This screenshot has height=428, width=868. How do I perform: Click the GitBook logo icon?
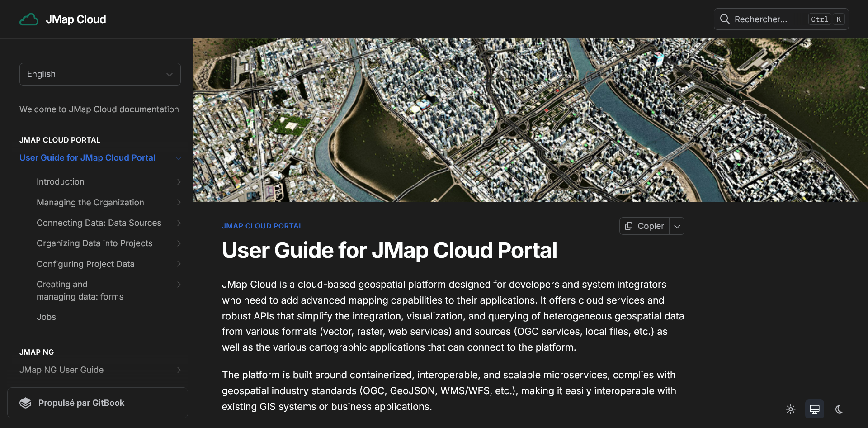pyautogui.click(x=26, y=403)
